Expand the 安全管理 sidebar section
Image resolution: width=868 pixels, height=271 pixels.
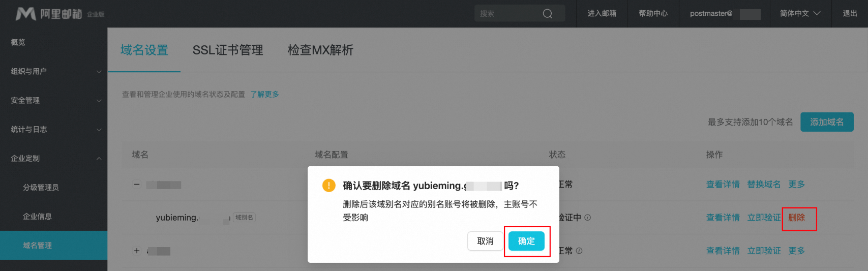[x=53, y=100]
